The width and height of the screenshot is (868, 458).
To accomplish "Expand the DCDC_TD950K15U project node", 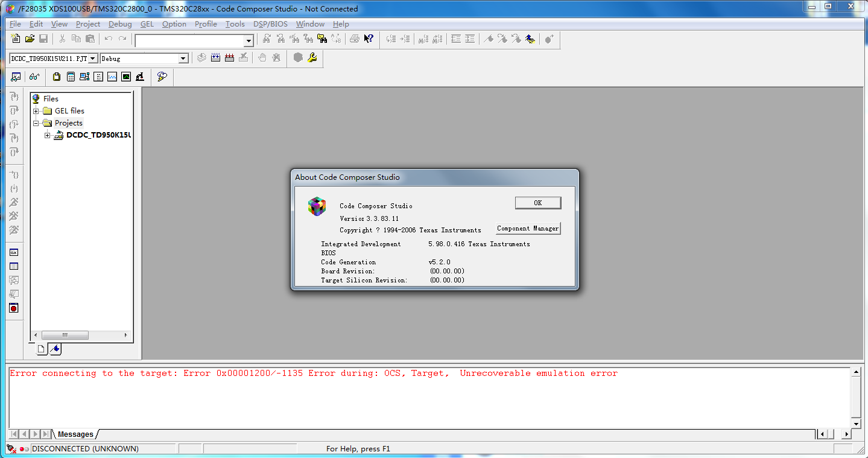I will tap(48, 135).
